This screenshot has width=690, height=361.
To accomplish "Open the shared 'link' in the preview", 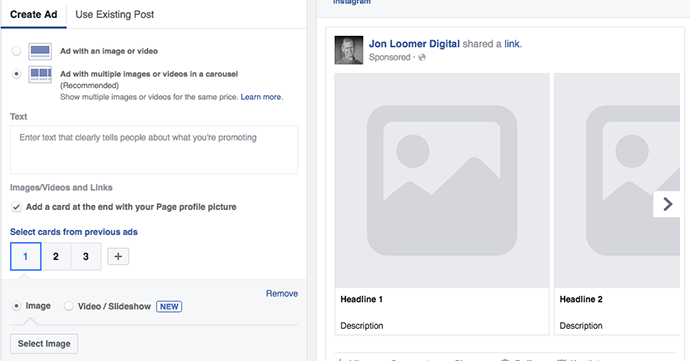I will point(512,44).
